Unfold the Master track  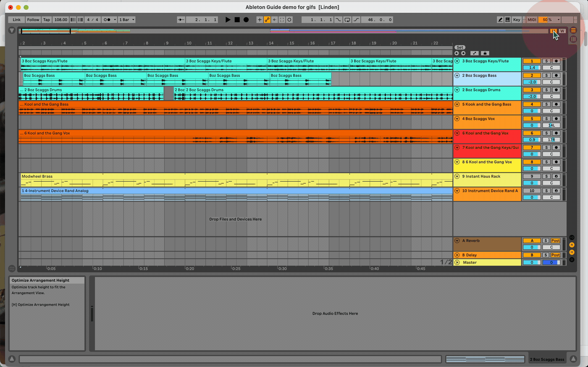tap(457, 262)
